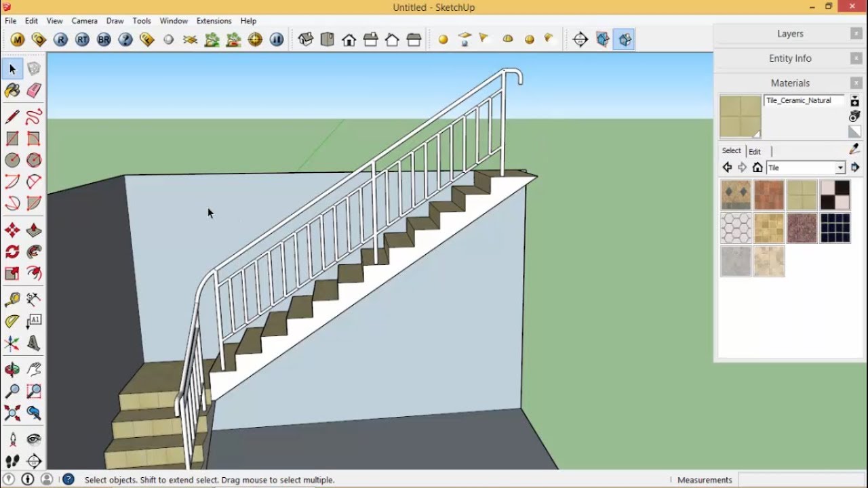The image size is (868, 488).
Task: Open the Camera menu
Action: [x=85, y=21]
